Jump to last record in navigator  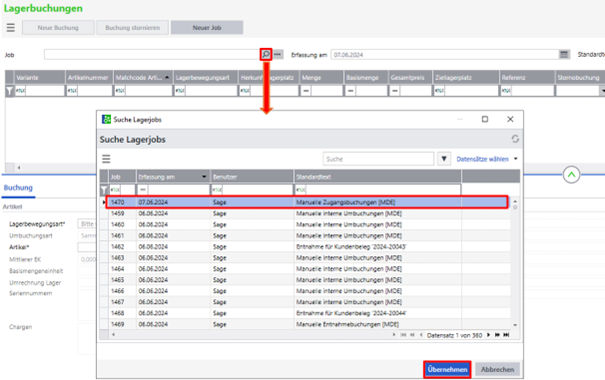[x=506, y=335]
